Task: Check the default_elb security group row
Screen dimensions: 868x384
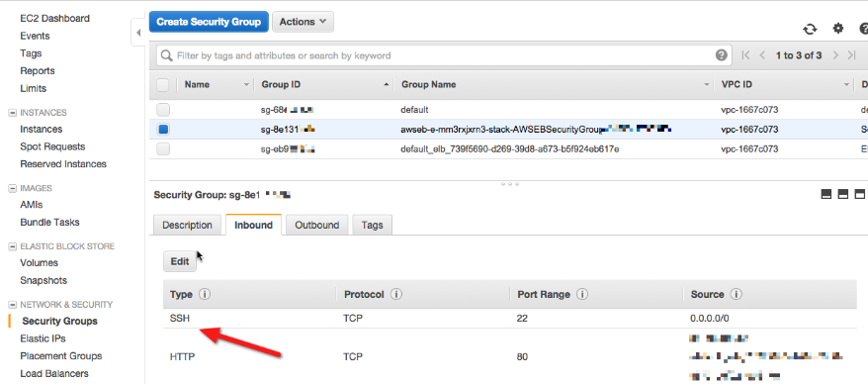Action: pyautogui.click(x=163, y=148)
